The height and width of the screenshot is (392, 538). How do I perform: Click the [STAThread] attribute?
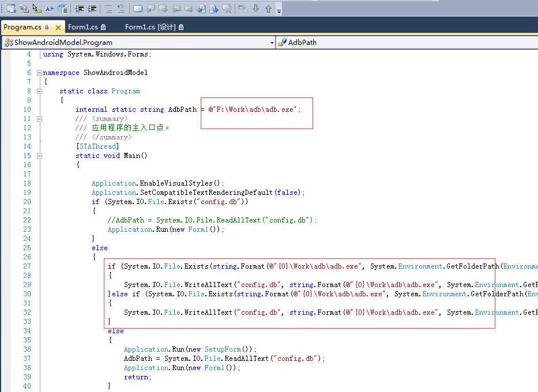pyautogui.click(x=97, y=146)
